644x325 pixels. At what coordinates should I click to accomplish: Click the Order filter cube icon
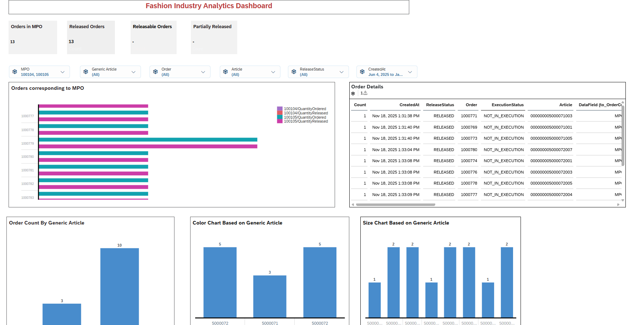(156, 72)
